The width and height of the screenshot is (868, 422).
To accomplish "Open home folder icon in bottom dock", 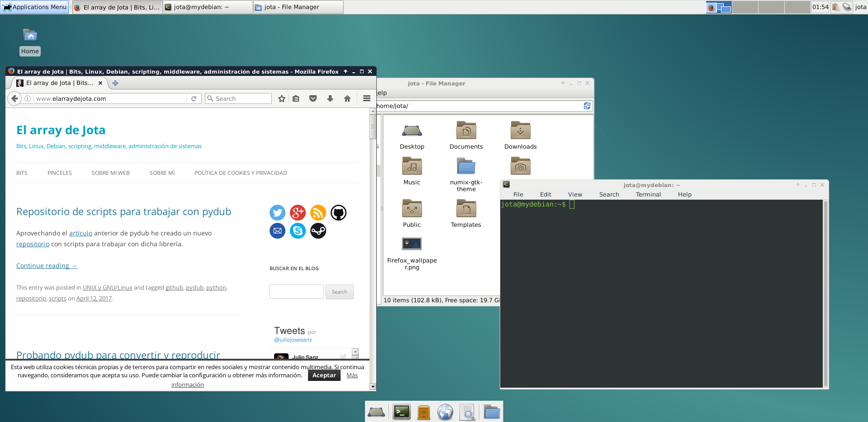I will (x=492, y=412).
